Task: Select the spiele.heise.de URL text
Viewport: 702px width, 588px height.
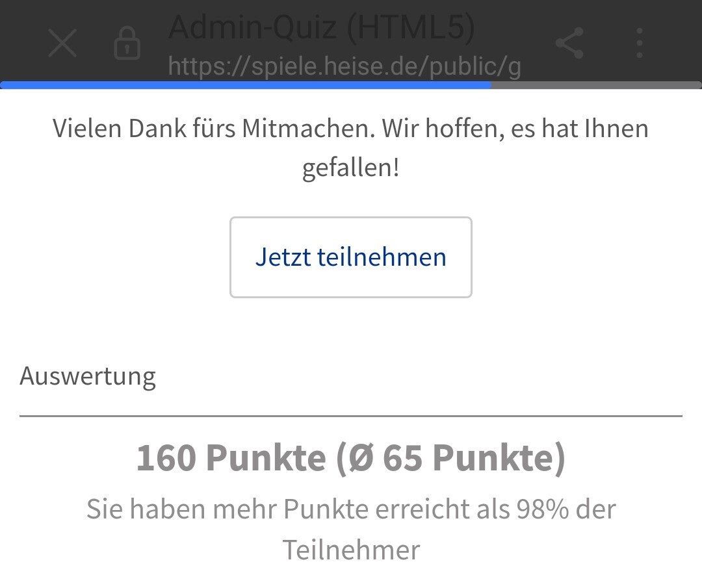Action: [x=344, y=66]
